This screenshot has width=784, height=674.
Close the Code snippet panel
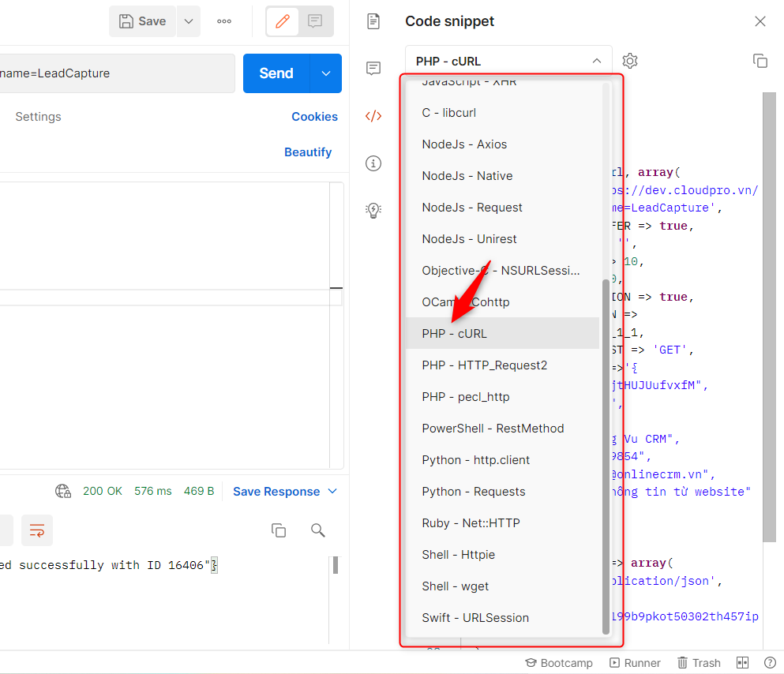[x=760, y=21]
